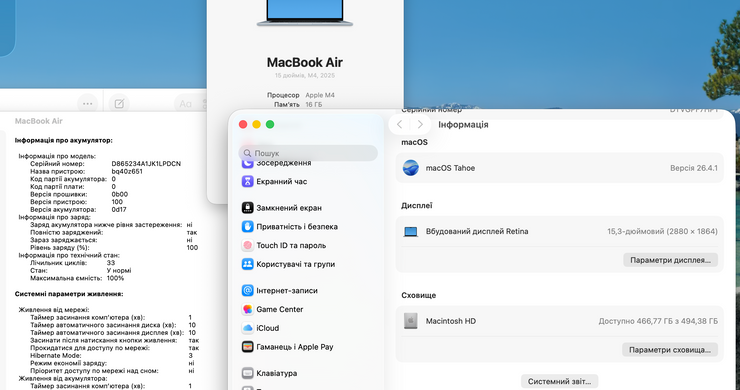The image size is (740, 390).
Task: Open Storage settings (Параметри сховища…)
Action: [670, 350]
